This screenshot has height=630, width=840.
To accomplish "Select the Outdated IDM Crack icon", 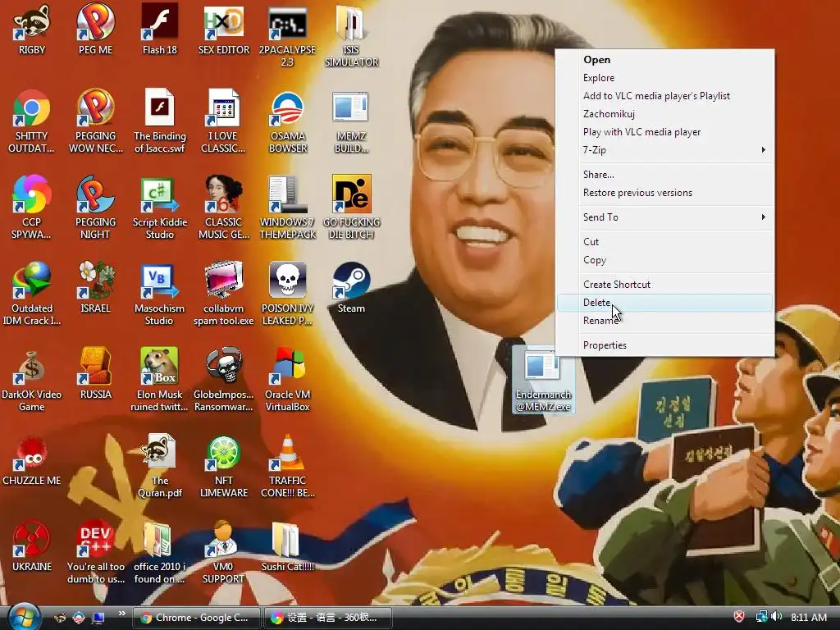I will pos(32,294).
